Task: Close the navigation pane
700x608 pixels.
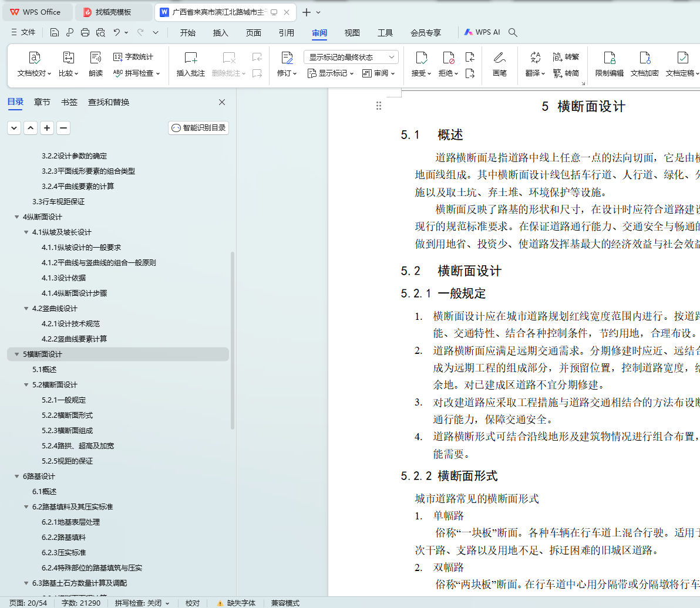Action: [222, 102]
